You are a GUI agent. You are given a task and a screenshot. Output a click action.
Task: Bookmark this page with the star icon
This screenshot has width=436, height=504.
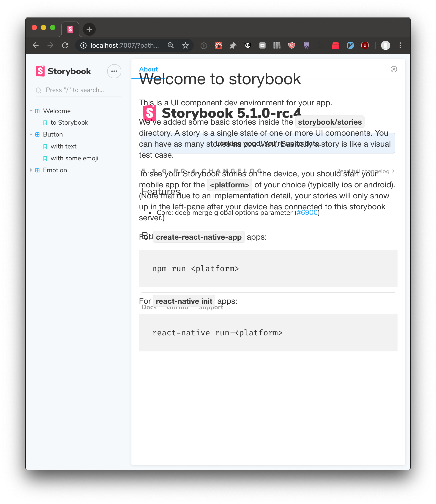pyautogui.click(x=185, y=46)
